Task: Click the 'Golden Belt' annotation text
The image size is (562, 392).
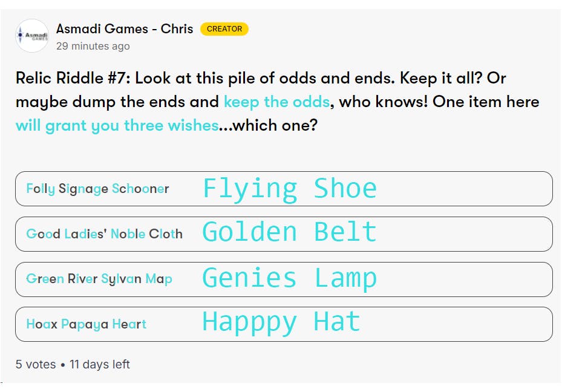Action: pos(289,233)
